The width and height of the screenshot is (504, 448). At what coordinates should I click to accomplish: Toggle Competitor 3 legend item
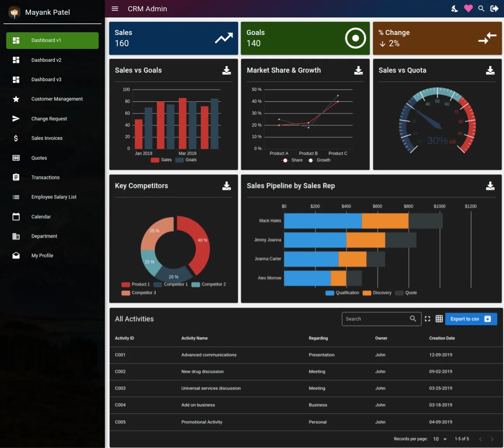pyautogui.click(x=139, y=293)
